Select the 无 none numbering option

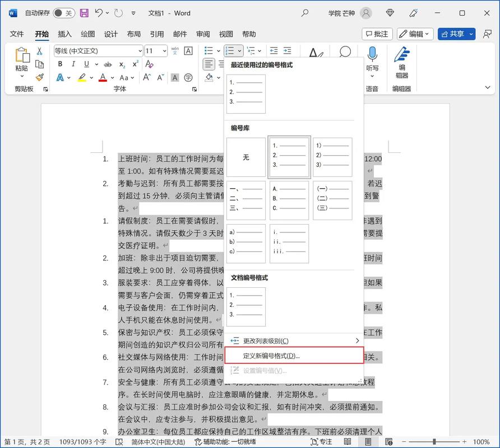(246, 157)
